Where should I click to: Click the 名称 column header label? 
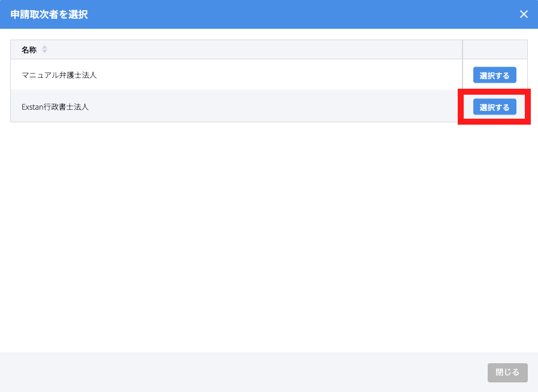click(x=29, y=50)
